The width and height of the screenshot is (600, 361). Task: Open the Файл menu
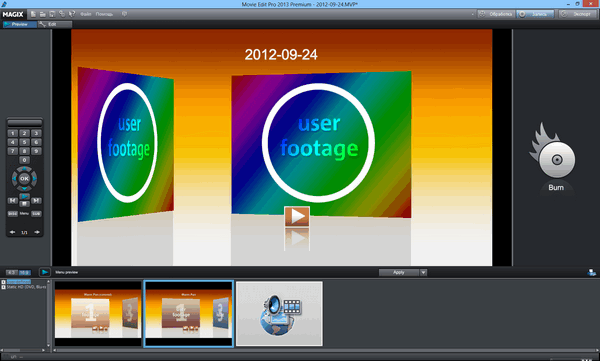86,14
